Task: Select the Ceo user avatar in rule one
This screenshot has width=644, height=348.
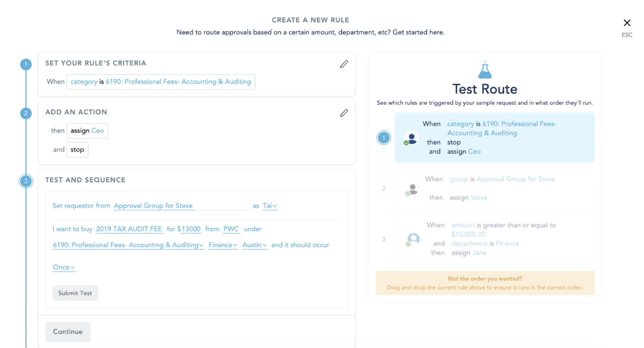Action: pos(411,138)
